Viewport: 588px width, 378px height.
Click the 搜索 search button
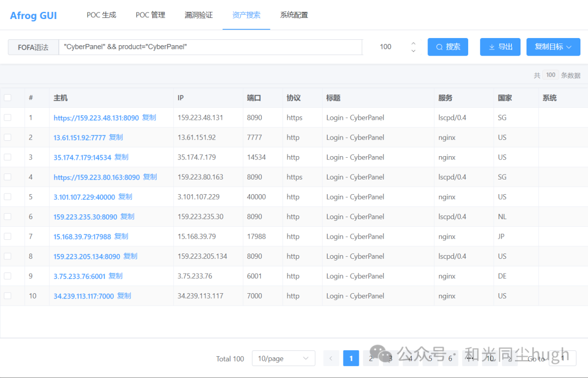[448, 47]
